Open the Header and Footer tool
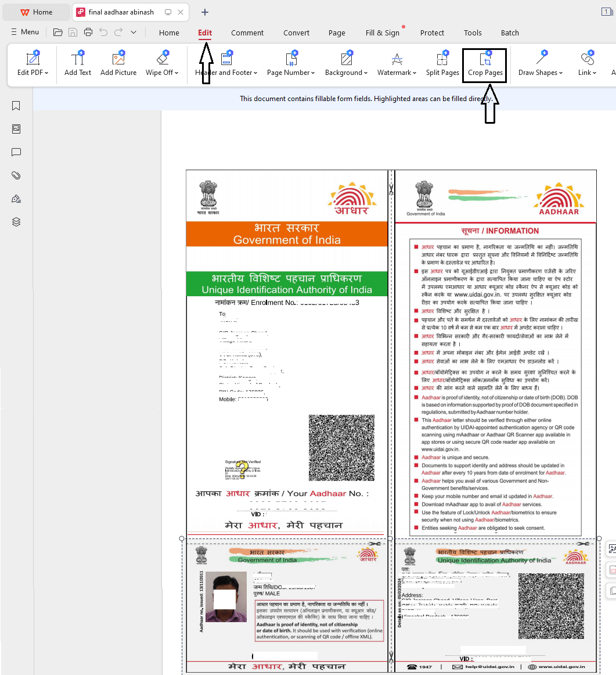The image size is (616, 675). (226, 64)
